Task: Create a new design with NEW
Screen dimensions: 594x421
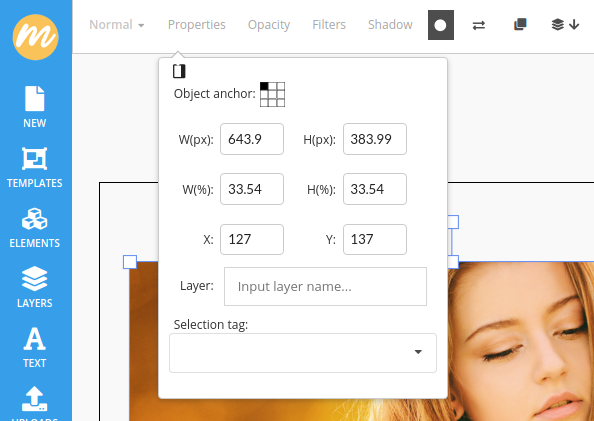Action: tap(34, 107)
